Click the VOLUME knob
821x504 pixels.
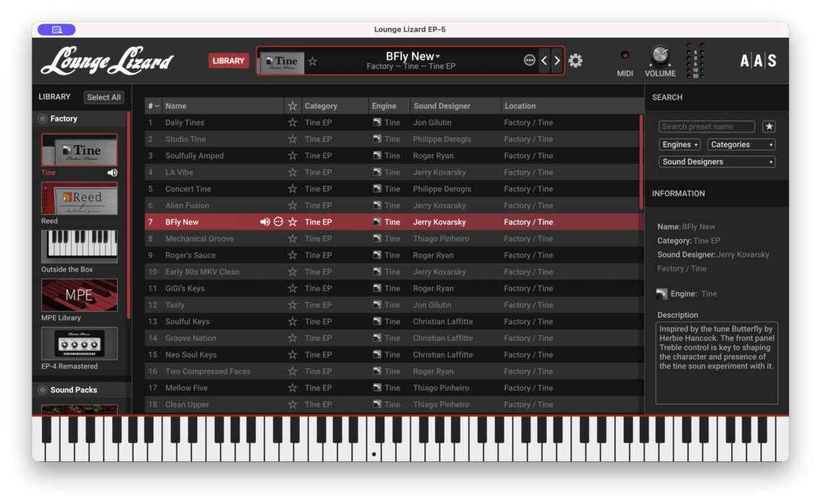click(x=660, y=56)
